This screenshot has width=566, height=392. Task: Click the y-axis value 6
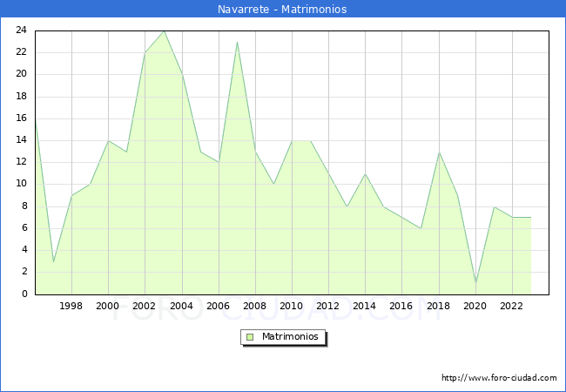pos(24,227)
